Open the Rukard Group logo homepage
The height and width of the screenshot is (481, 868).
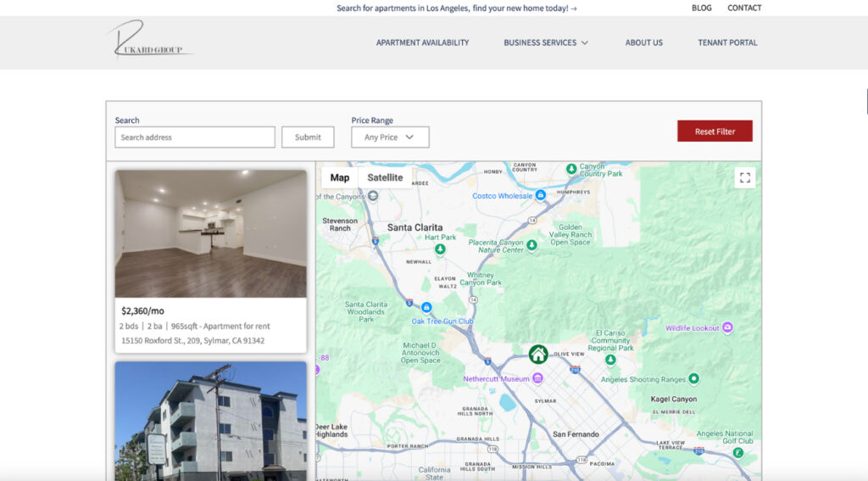pos(149,42)
